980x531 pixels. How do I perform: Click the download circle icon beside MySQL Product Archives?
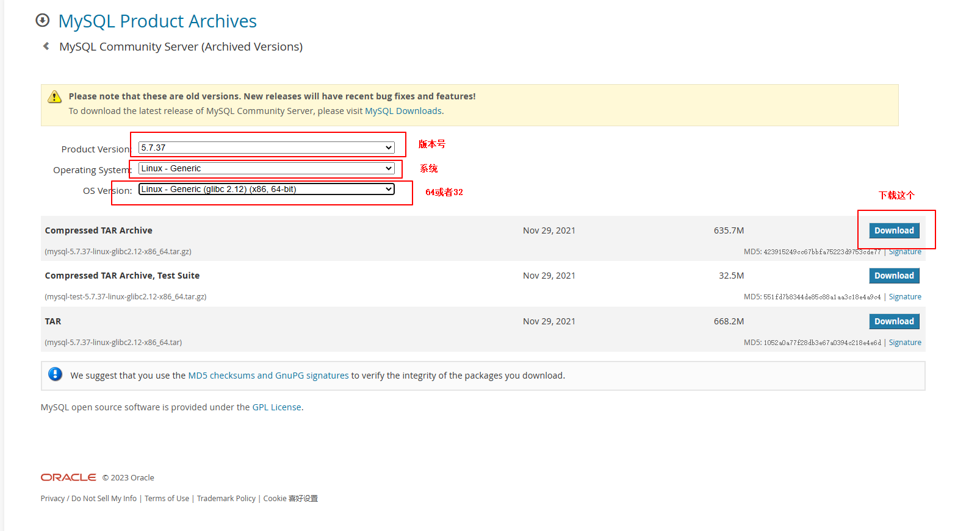(x=42, y=20)
